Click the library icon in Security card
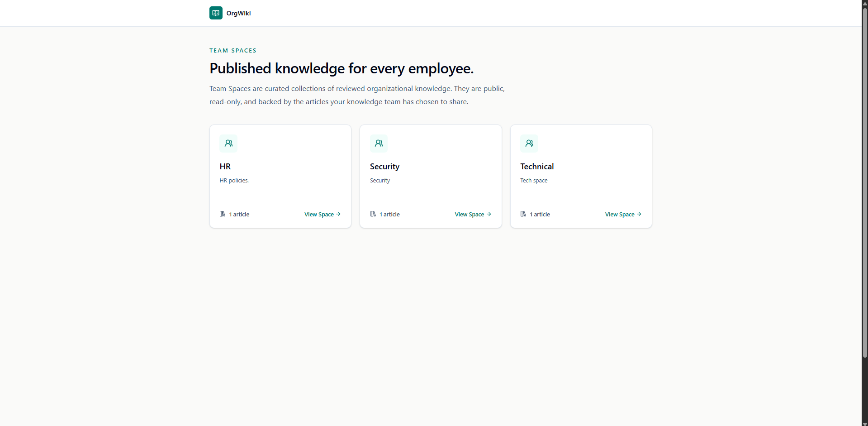This screenshot has width=868, height=426. click(x=373, y=214)
